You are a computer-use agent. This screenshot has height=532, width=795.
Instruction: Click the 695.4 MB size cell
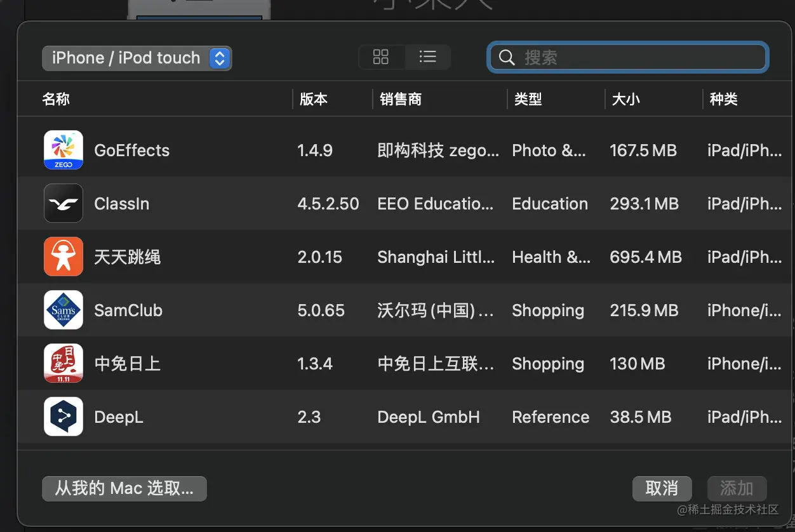tap(646, 257)
